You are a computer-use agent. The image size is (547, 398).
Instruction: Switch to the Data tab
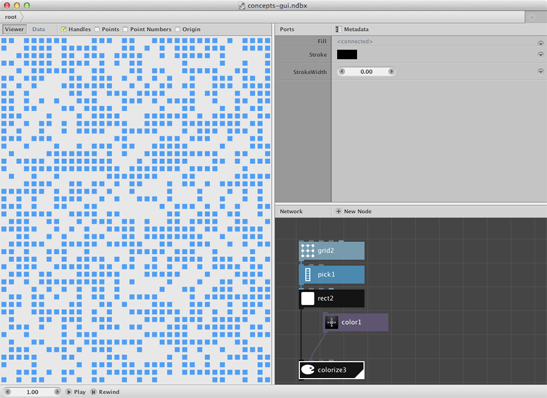[x=38, y=29]
